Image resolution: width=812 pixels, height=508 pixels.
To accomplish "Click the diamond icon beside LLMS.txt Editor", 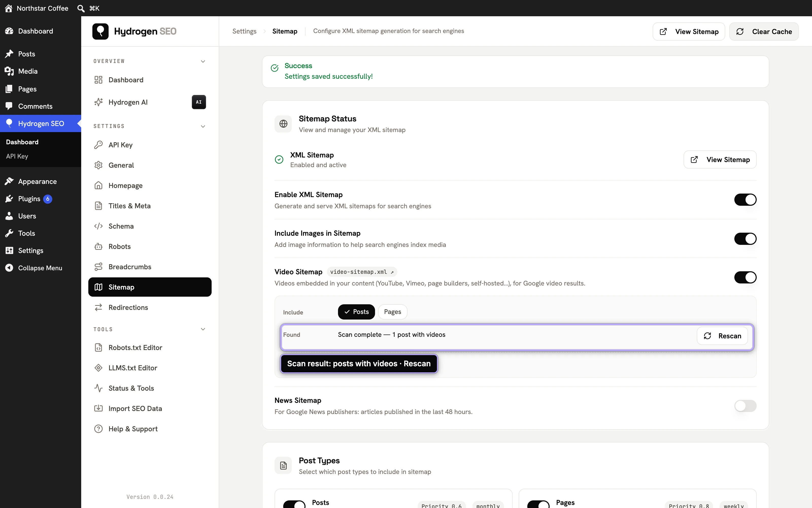I will coord(98,368).
